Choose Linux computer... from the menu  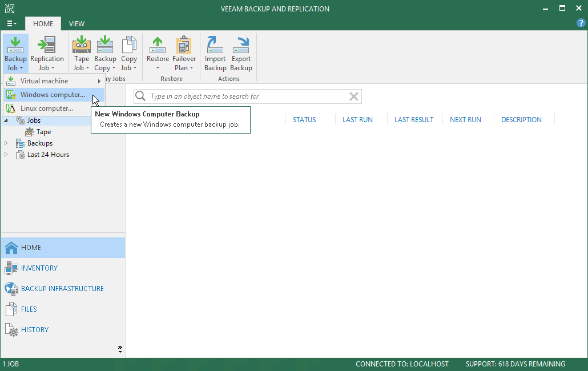click(x=54, y=108)
